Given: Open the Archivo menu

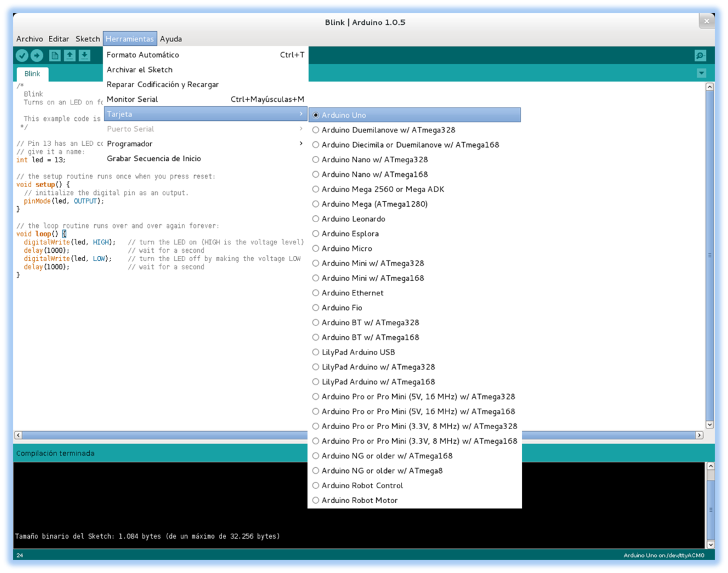Looking at the screenshot, I should [x=29, y=39].
